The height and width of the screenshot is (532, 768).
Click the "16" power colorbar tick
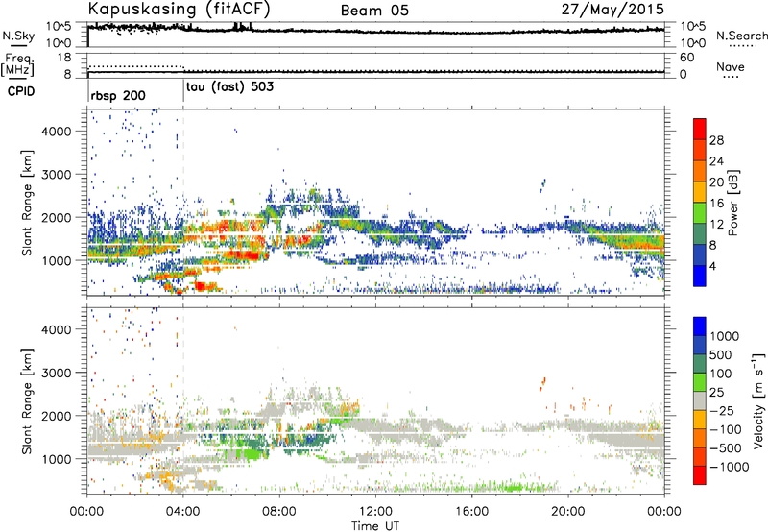[716, 204]
